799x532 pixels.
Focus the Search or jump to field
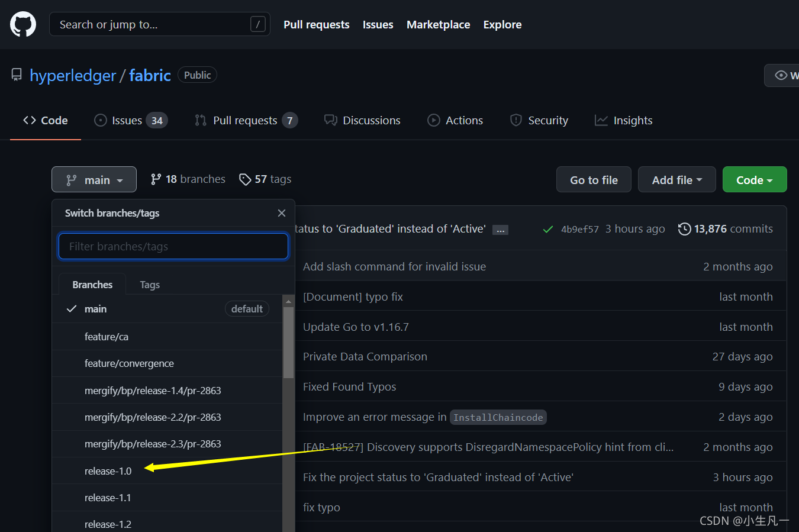pyautogui.click(x=160, y=24)
